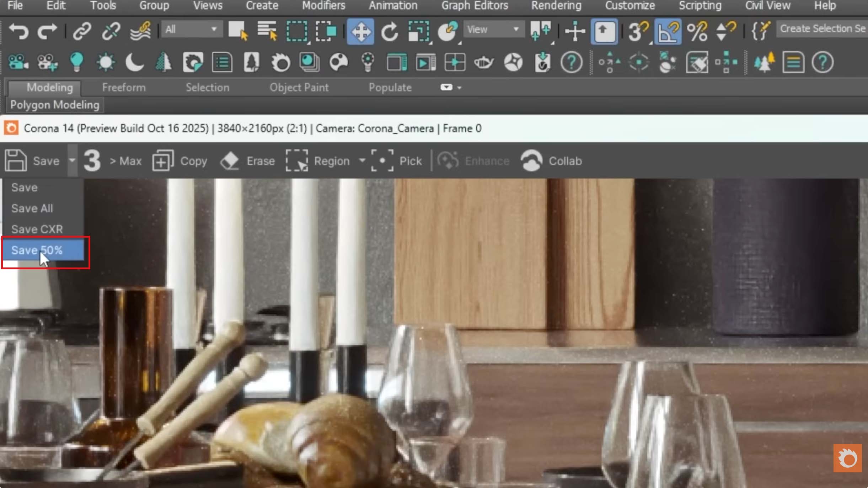Open the selection filter All dropdown
This screenshot has height=488, width=868.
click(x=192, y=29)
